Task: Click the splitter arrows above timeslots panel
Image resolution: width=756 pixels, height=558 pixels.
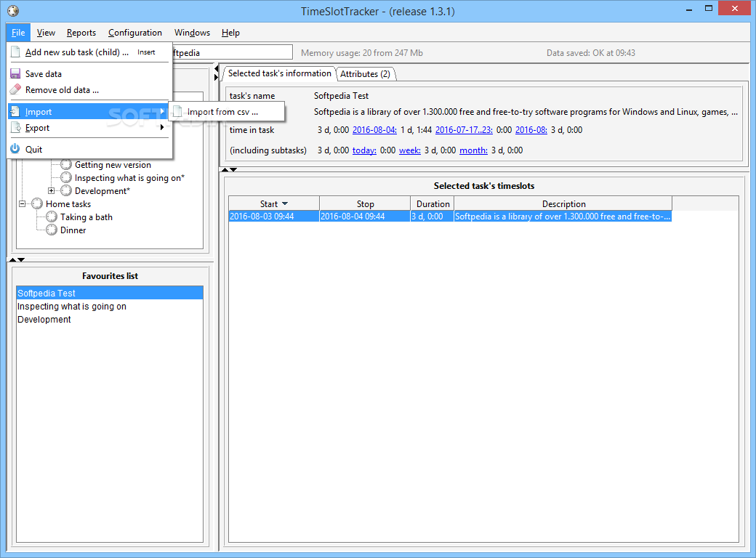Action: 229,169
